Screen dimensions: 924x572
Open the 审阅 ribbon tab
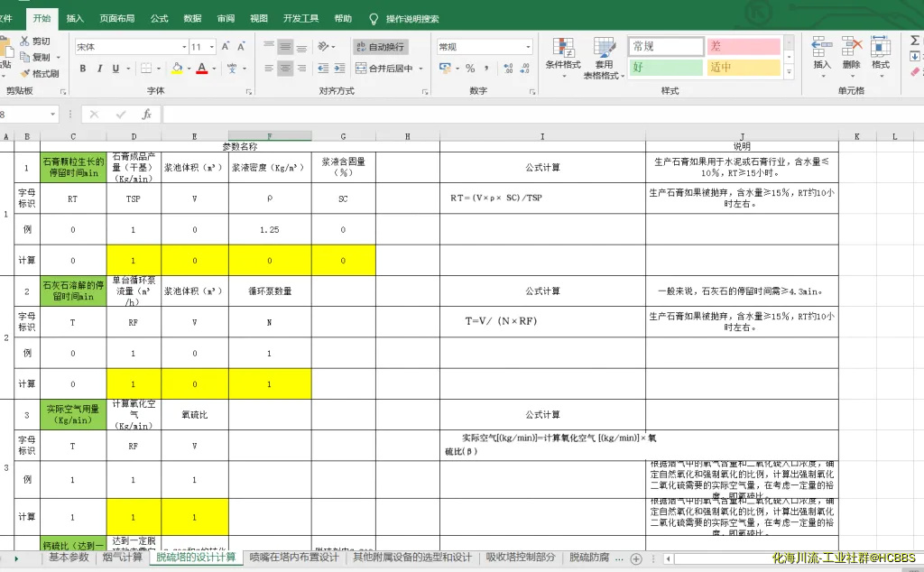point(226,18)
